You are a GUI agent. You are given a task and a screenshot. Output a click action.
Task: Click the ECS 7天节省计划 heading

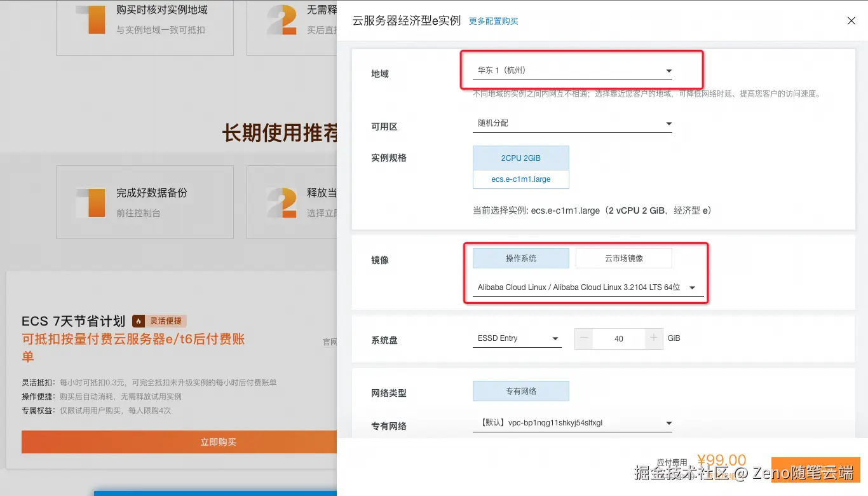point(73,322)
